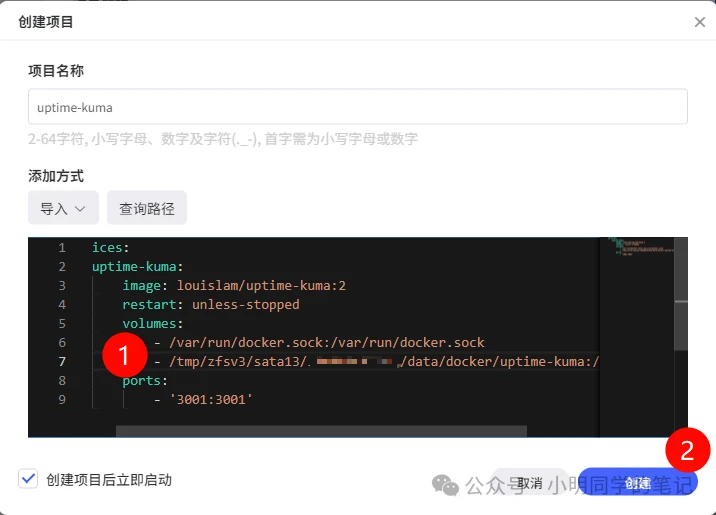Click the 取消 button

[530, 482]
